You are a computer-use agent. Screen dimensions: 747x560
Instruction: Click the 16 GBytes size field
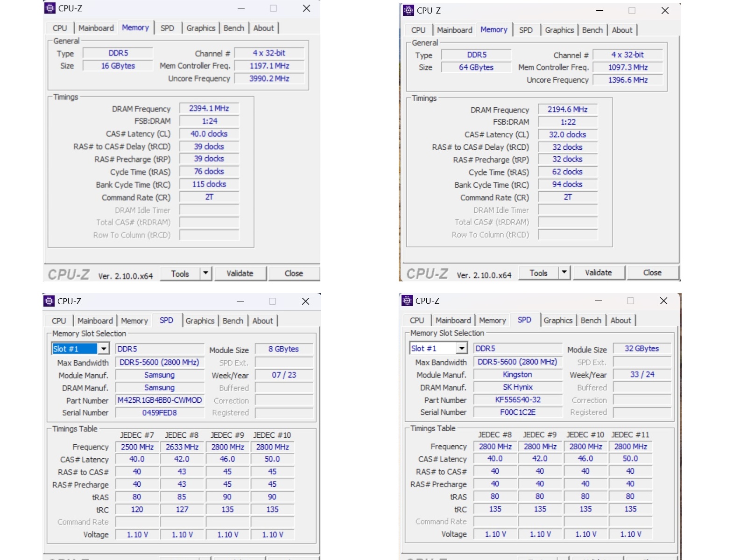click(118, 66)
